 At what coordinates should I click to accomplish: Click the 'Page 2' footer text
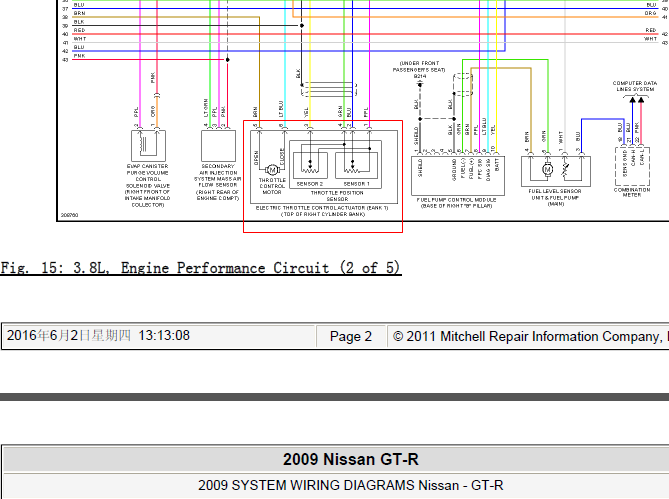point(351,337)
